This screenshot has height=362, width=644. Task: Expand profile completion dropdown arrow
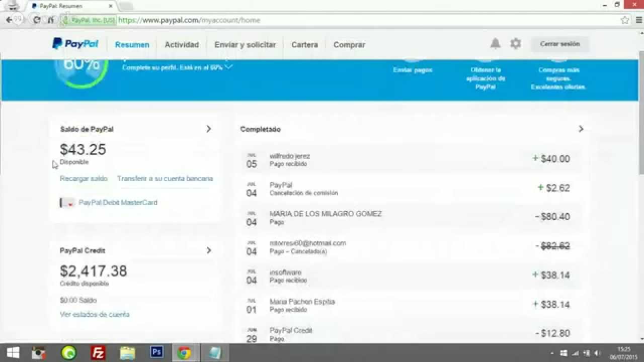(x=228, y=67)
